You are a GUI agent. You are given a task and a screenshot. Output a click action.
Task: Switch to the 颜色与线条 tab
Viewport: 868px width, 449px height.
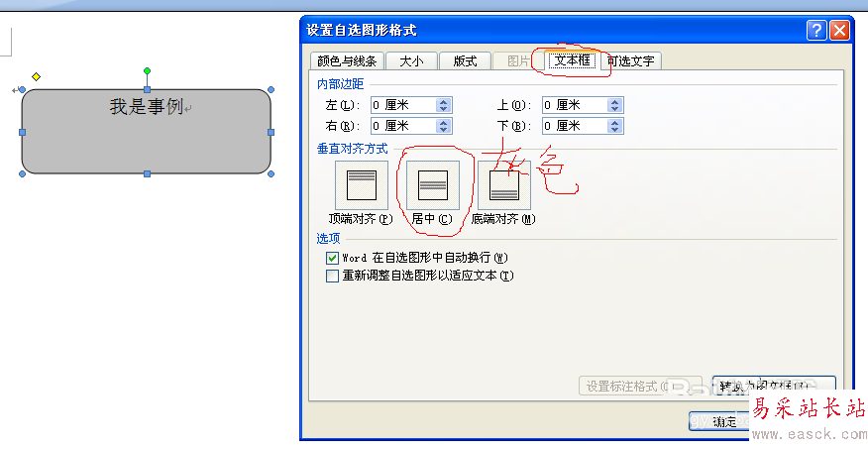(347, 60)
